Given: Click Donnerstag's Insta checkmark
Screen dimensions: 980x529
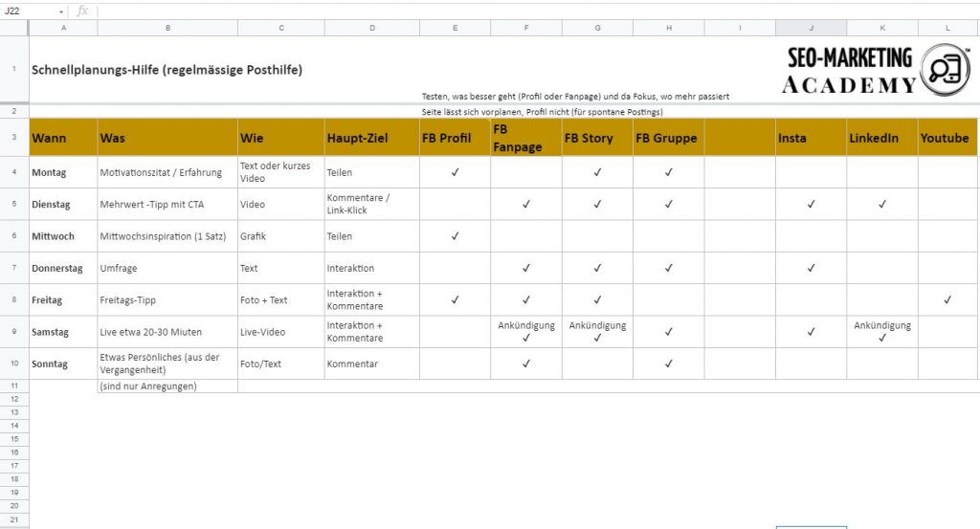Looking at the screenshot, I should coord(812,268).
